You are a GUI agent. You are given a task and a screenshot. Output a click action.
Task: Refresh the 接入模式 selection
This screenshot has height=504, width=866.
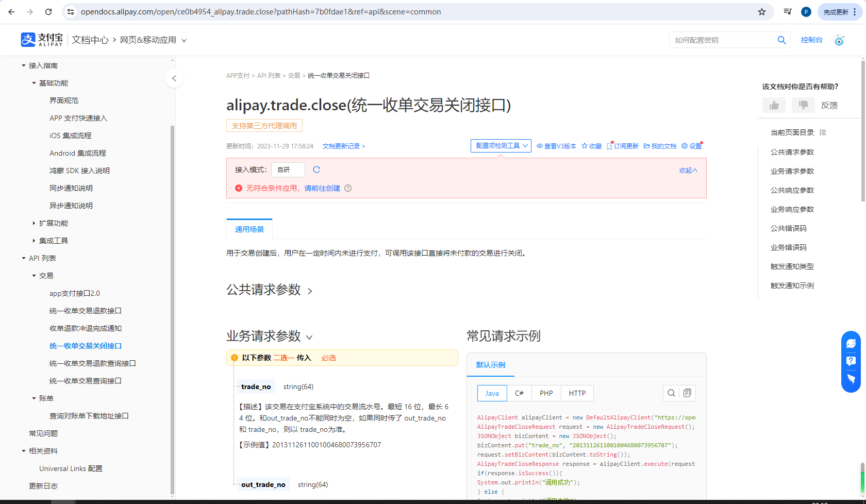point(317,170)
